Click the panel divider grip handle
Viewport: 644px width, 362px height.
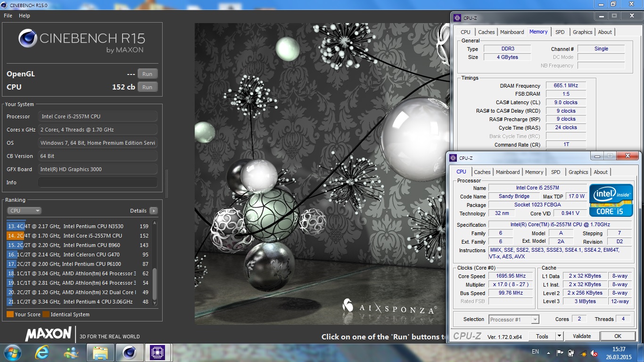pyautogui.click(x=167, y=184)
